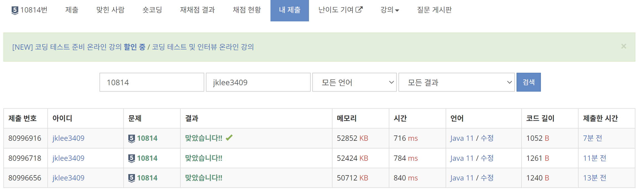The height and width of the screenshot is (196, 644).
Task: Click the 검색 search button
Action: (528, 82)
